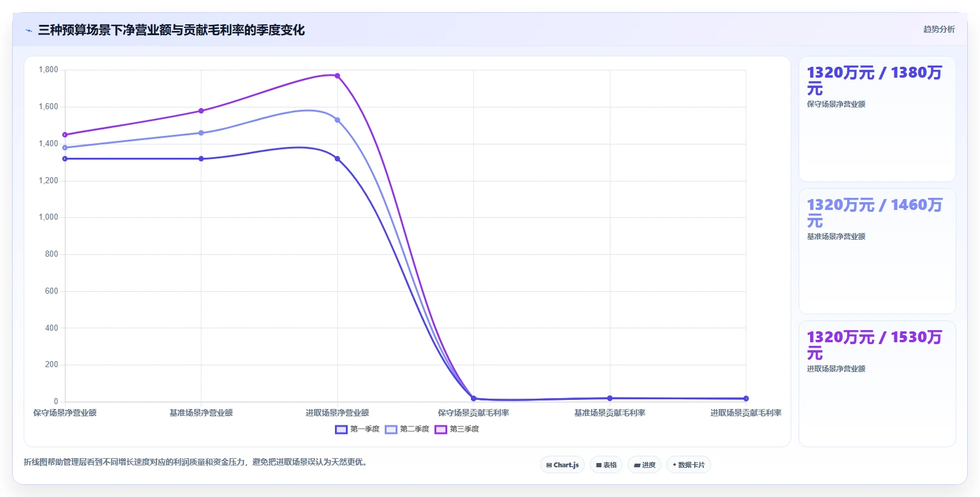980x497 pixels.
Task: Click 第二季度 point at 保守场景净营业额
Action: (65, 147)
